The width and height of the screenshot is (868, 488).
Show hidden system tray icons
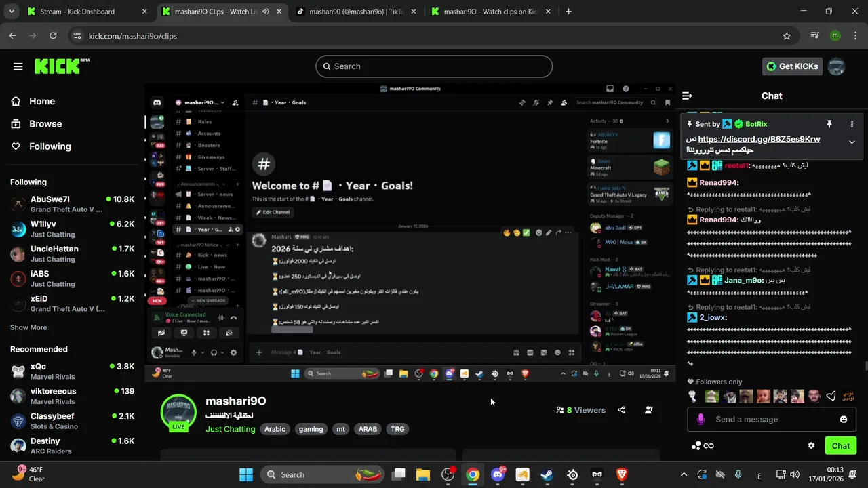684,475
